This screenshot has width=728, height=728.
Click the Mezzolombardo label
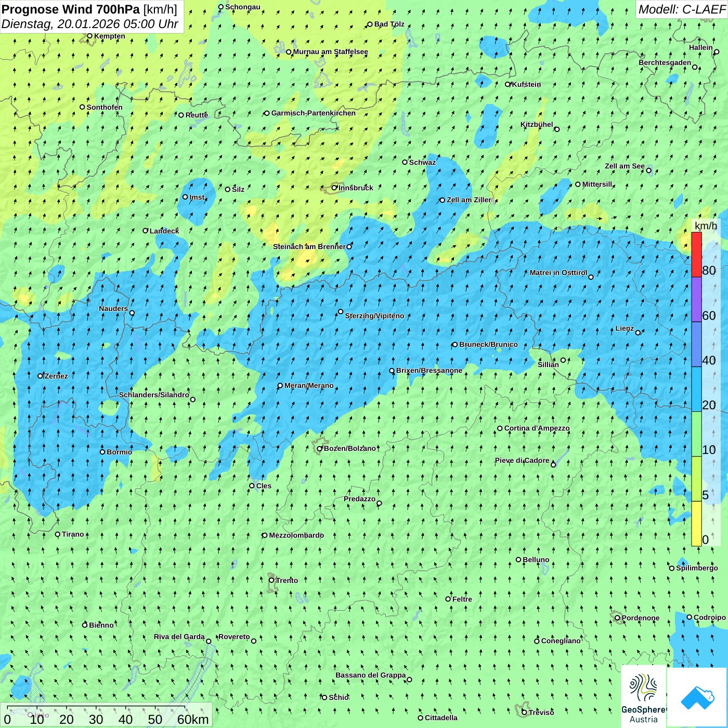click(x=296, y=535)
